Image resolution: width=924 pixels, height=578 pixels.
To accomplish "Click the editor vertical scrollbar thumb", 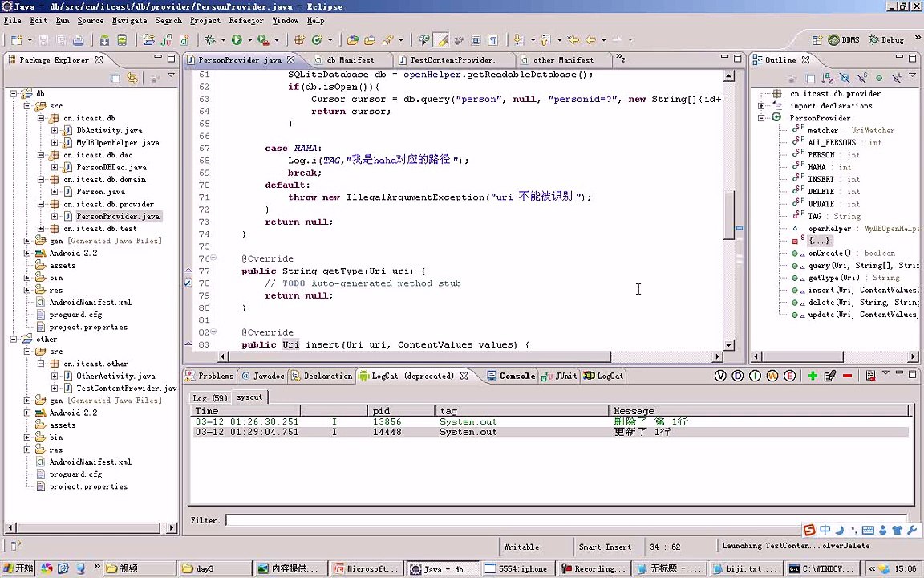I will click(x=729, y=214).
